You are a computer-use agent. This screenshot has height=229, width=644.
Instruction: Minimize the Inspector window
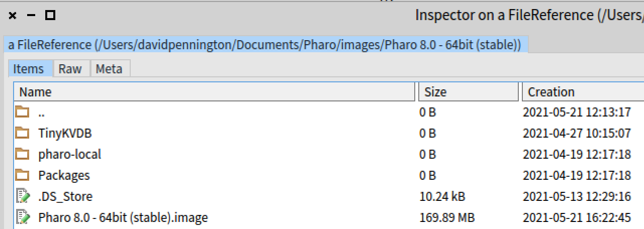click(31, 16)
